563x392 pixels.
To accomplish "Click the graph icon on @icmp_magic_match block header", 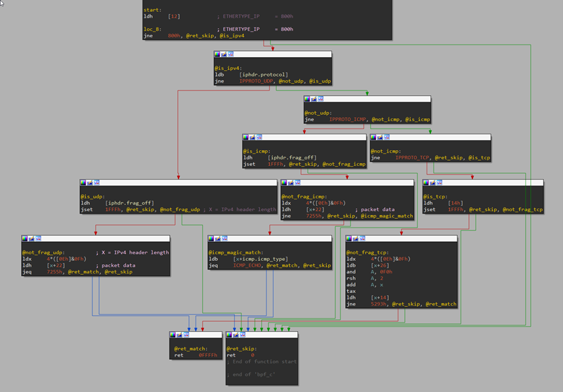I will click(x=226, y=239).
